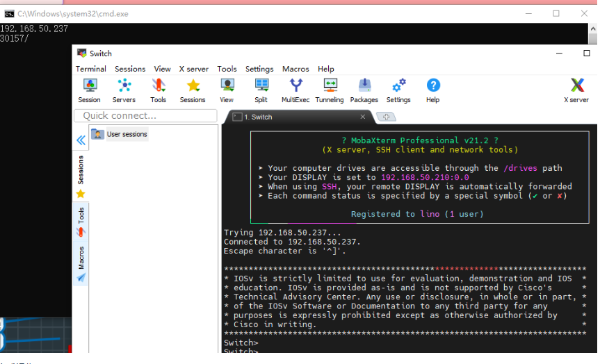Open the Sessions menu
The image size is (600, 364).
(x=130, y=69)
